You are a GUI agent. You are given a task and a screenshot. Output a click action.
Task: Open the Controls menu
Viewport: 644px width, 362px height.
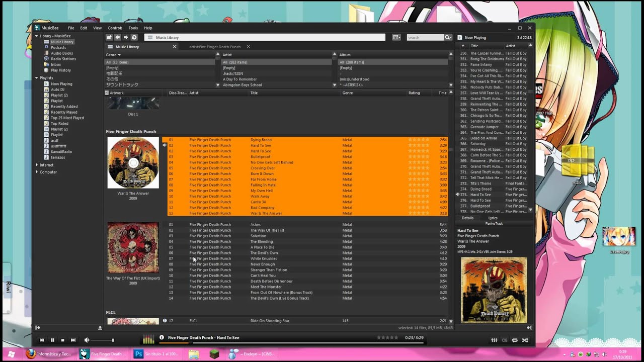[x=115, y=28]
